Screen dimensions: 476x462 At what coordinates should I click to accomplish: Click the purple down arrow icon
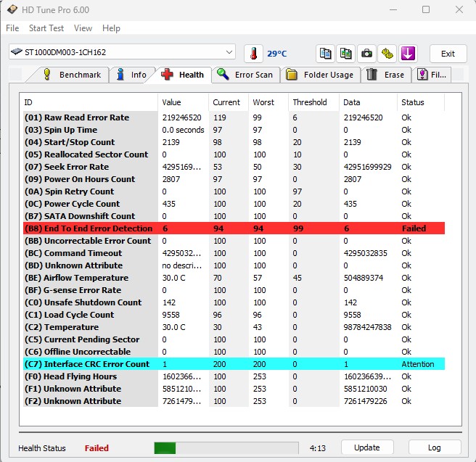(408, 54)
